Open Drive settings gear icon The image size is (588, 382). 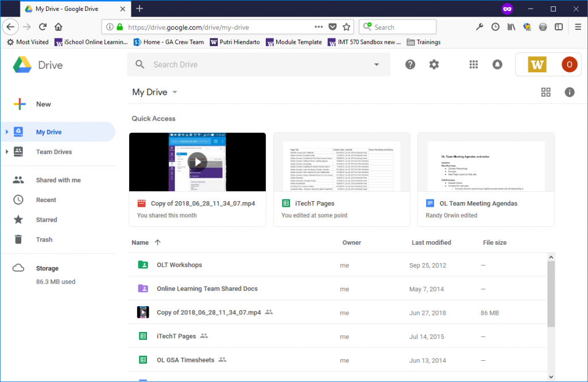click(x=434, y=64)
